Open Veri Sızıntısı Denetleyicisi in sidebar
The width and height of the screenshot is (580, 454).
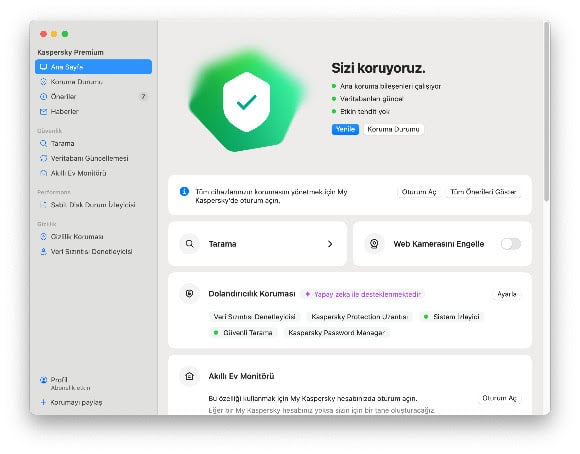[x=93, y=252]
